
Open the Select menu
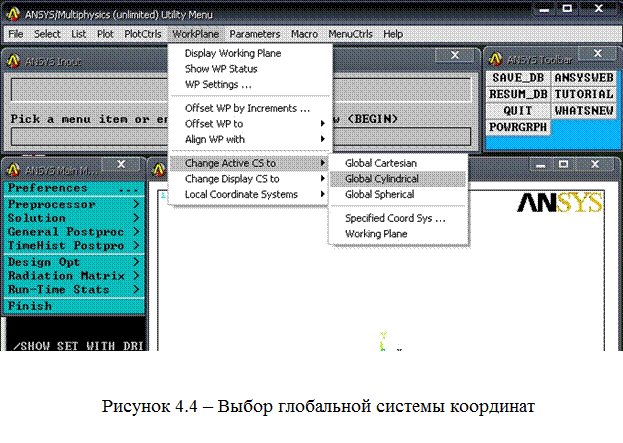tap(47, 34)
